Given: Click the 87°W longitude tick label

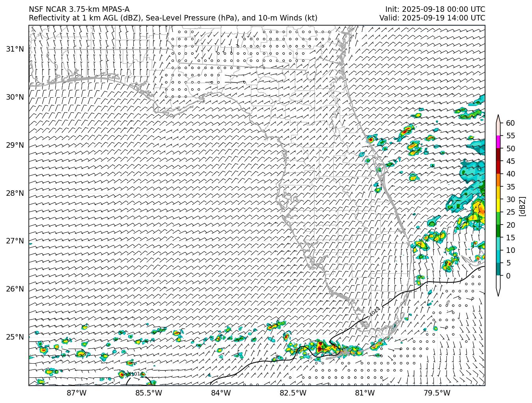Looking at the screenshot, I should click(x=77, y=393).
